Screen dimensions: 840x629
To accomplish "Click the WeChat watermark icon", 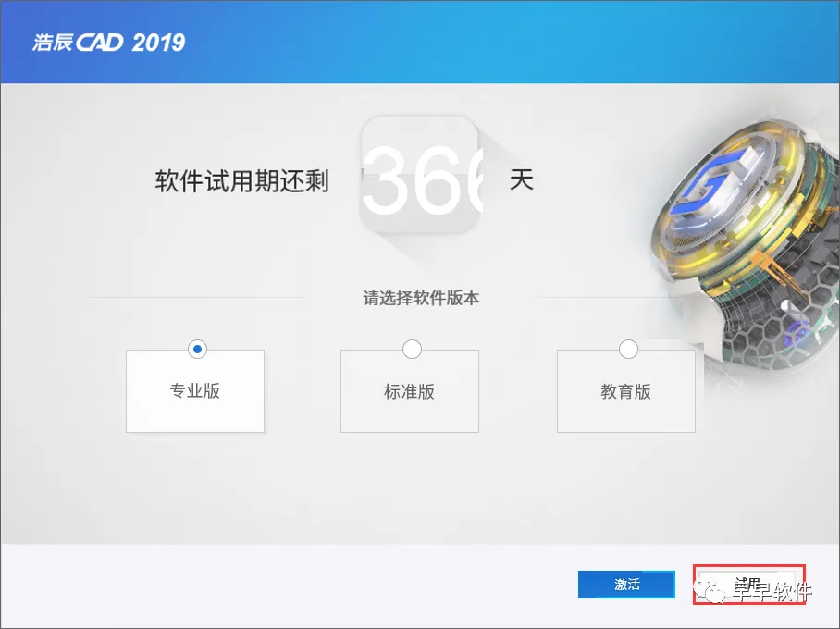I will (710, 590).
